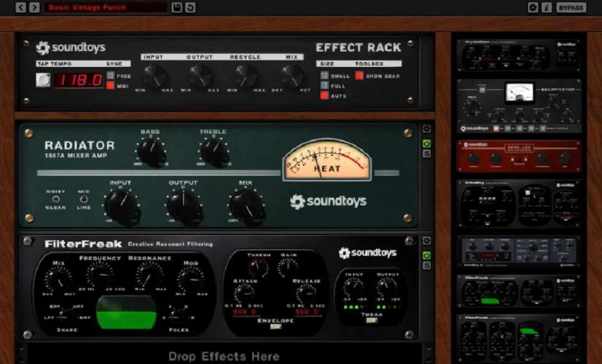Screen dimensions: 602x364
Task: Click the FilterFreak Mix knob
Action: click(59, 279)
